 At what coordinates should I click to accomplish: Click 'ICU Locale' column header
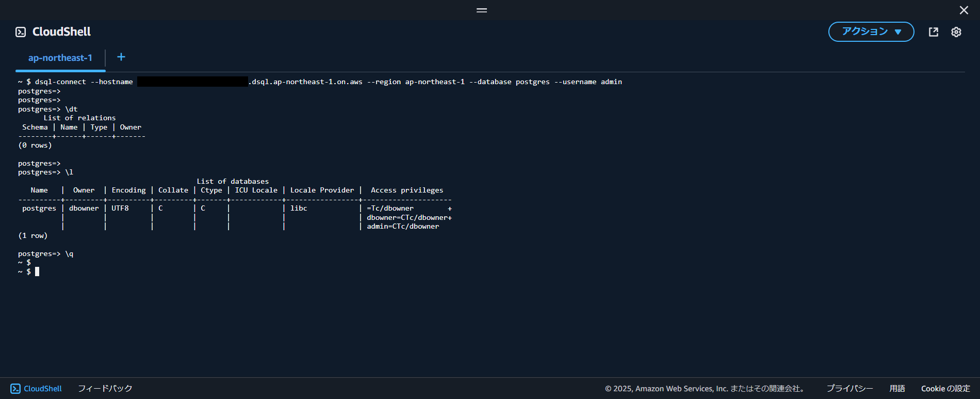click(x=256, y=190)
